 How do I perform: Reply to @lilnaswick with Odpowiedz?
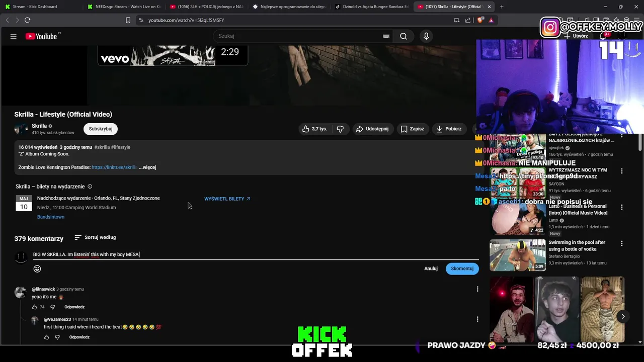point(74,307)
